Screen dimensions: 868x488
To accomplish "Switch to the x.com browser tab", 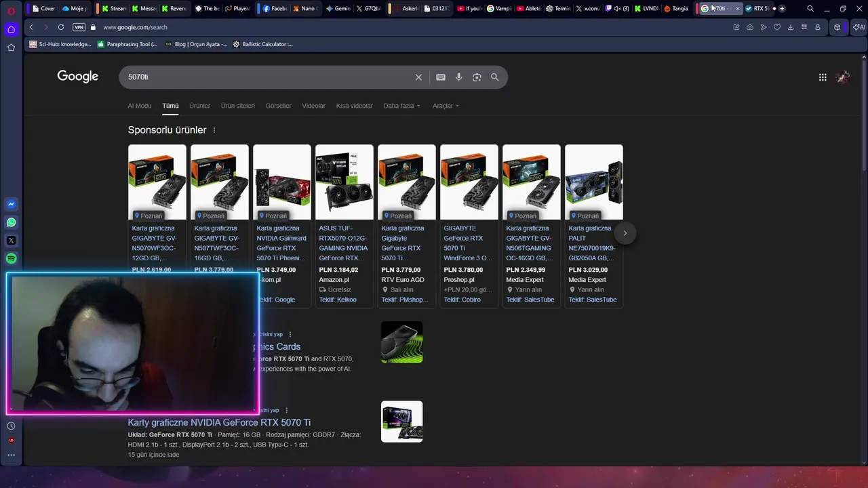I will pyautogui.click(x=587, y=9).
